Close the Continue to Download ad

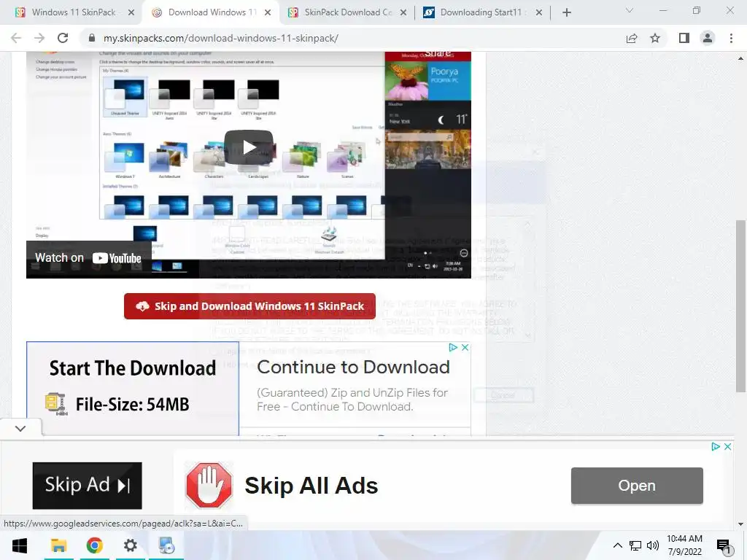465,348
